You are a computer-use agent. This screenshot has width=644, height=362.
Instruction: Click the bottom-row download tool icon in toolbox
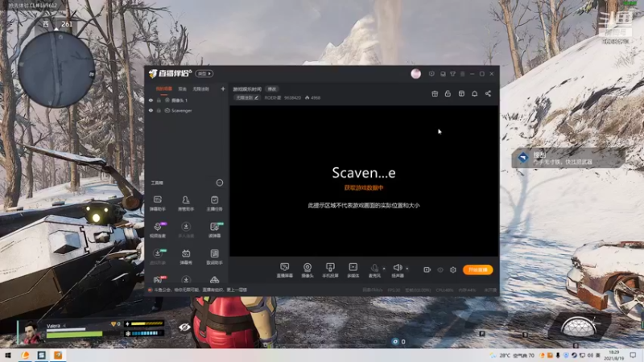pos(186,279)
